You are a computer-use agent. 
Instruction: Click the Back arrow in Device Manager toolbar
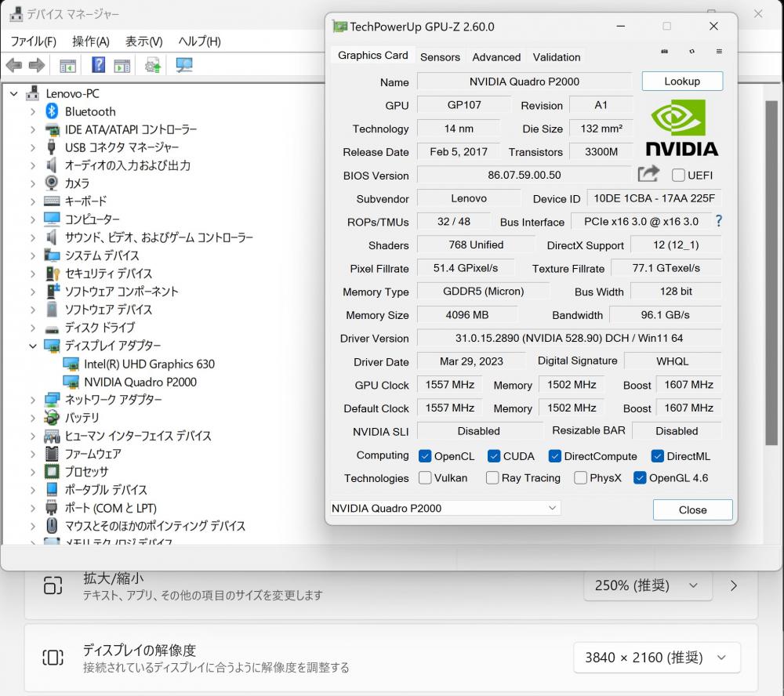[14, 65]
